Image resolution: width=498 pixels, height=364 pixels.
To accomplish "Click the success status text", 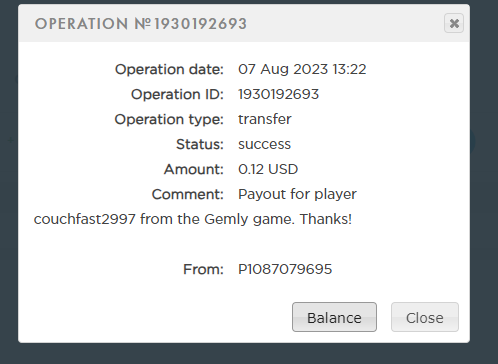I will (x=264, y=144).
